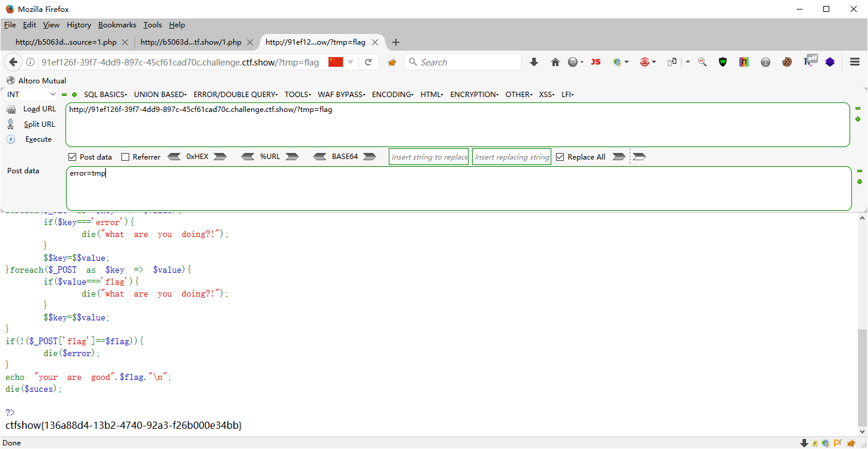Close the ?tmp=flag tab

pyautogui.click(x=376, y=42)
